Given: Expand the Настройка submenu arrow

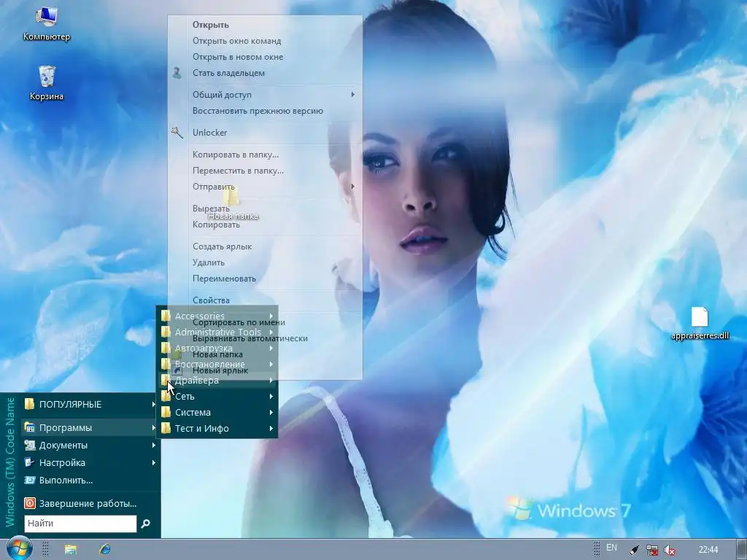Looking at the screenshot, I should (x=153, y=462).
